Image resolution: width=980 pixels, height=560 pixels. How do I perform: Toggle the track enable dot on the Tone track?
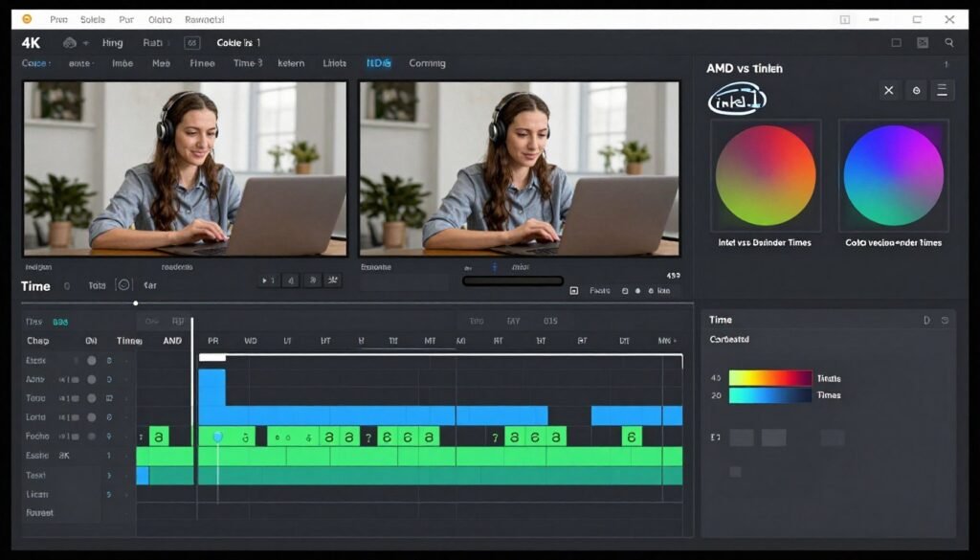tap(92, 398)
